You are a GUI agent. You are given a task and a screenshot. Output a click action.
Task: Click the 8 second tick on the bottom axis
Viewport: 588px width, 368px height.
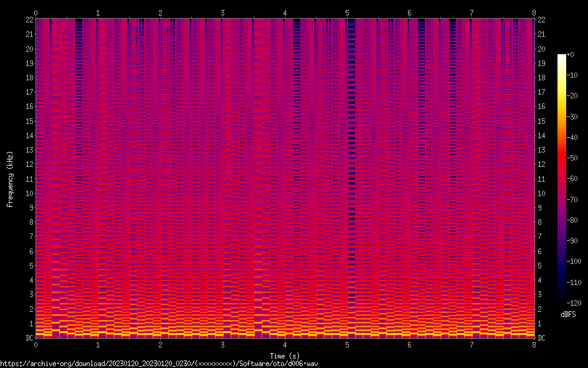pyautogui.click(x=534, y=344)
